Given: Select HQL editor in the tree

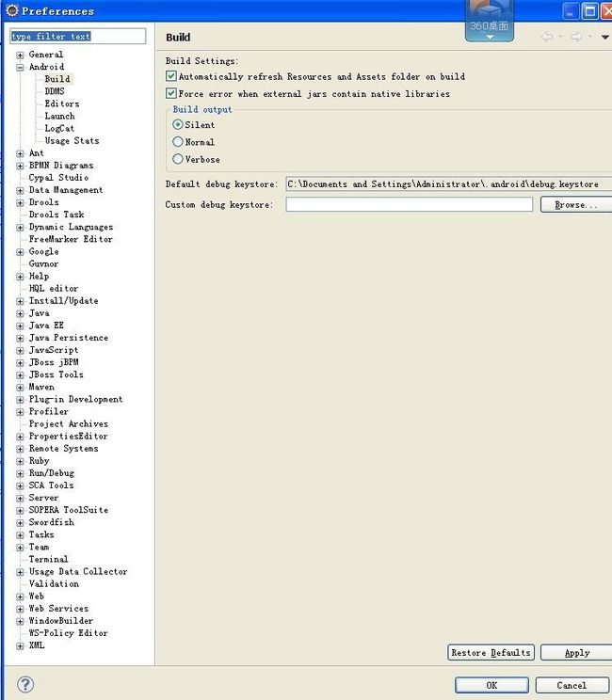Looking at the screenshot, I should point(54,289).
